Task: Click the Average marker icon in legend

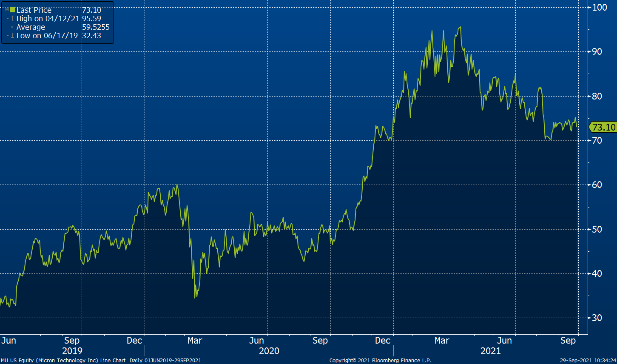Action: pos(12,27)
